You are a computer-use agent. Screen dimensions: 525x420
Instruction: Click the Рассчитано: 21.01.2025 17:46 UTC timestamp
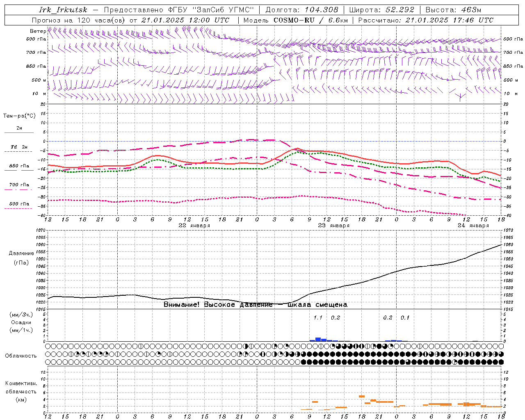tap(426, 20)
